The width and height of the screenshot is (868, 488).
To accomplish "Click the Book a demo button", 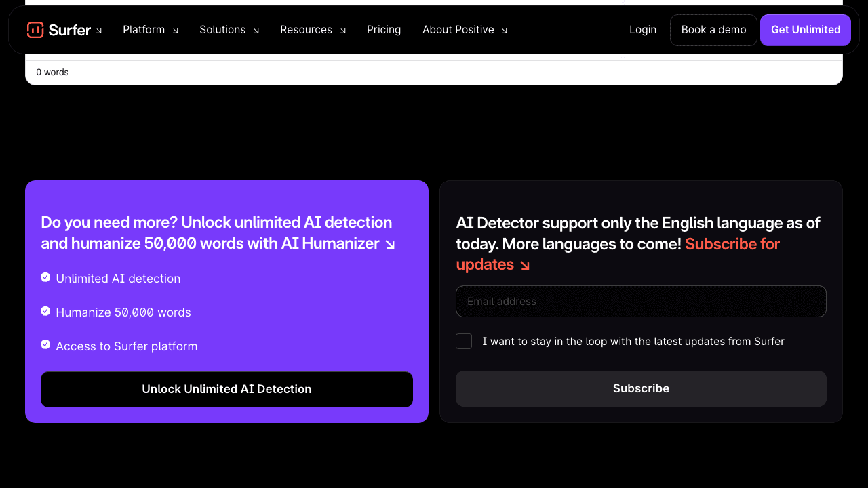I will [713, 30].
